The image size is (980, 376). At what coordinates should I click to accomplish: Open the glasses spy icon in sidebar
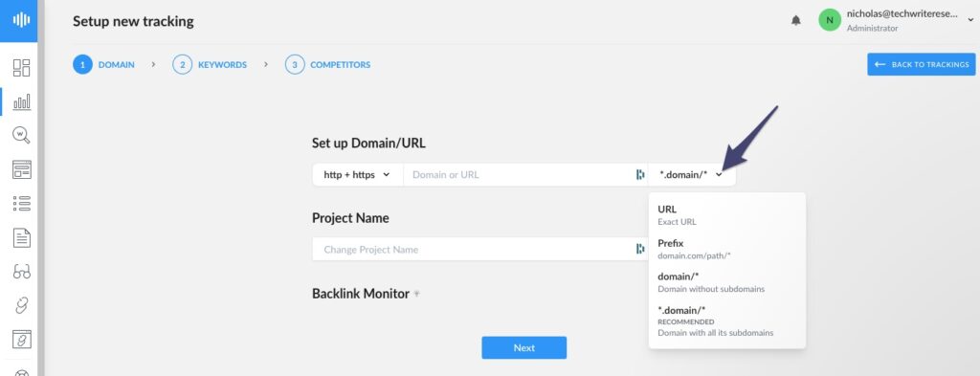21,272
